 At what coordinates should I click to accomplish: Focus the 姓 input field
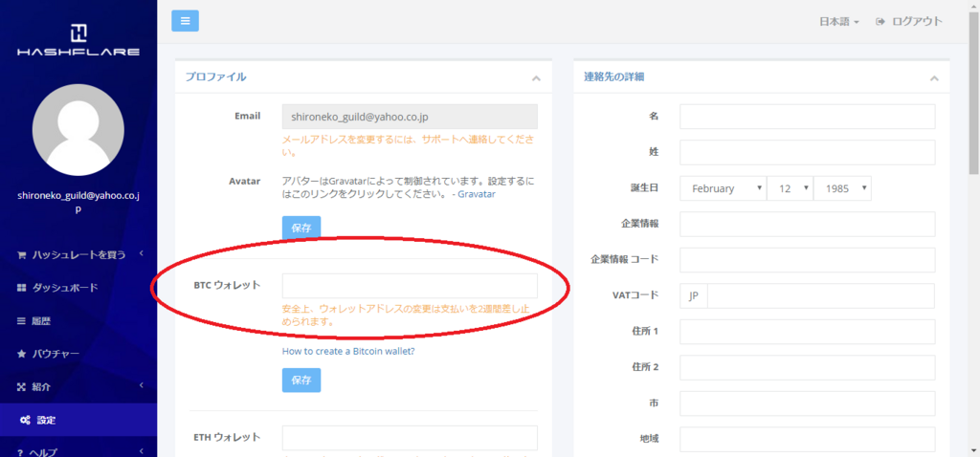click(808, 152)
